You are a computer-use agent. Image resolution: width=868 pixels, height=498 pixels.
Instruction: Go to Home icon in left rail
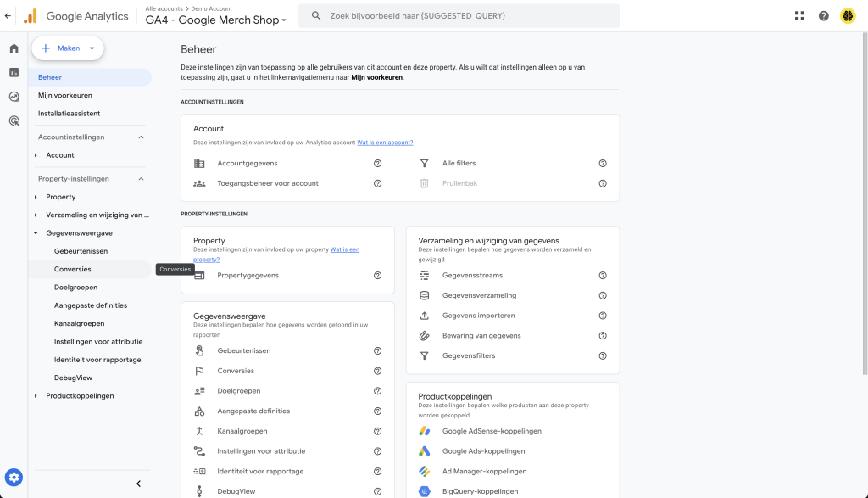14,48
